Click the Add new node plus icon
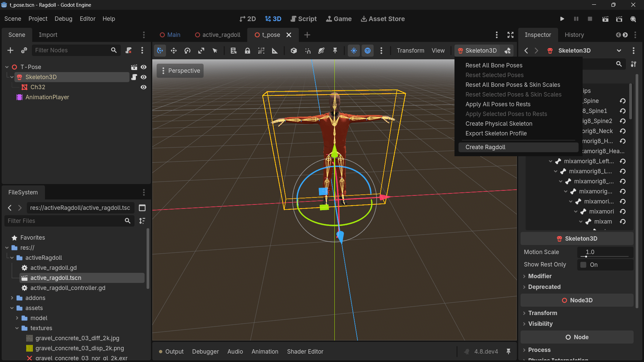This screenshot has width=644, height=362. click(x=10, y=50)
